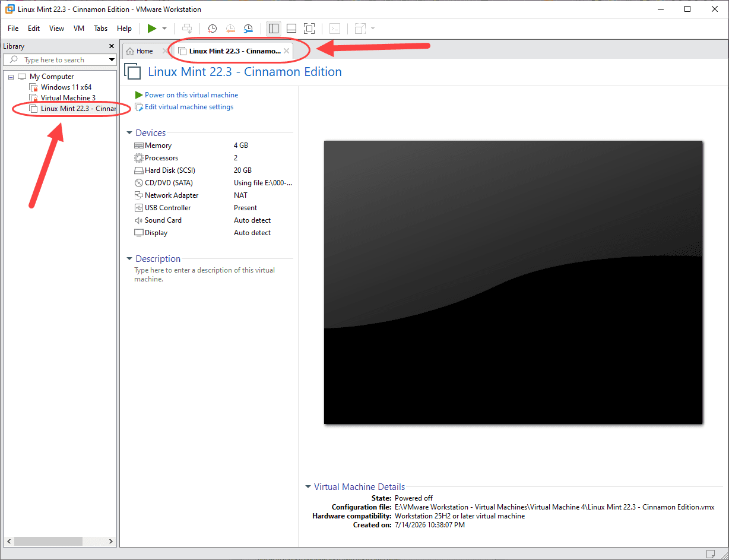The width and height of the screenshot is (729, 560).
Task: Click the green Power On toolbar button
Action: coord(152,29)
